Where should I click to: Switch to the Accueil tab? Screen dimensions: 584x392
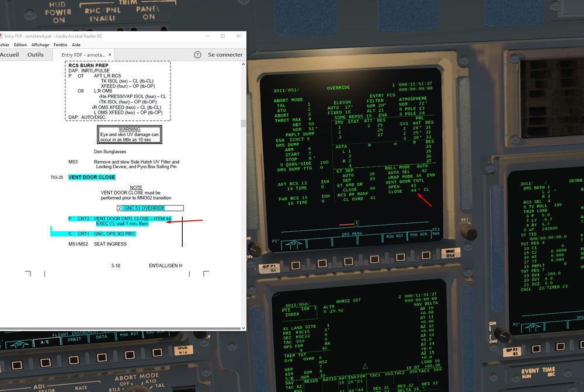click(x=9, y=54)
